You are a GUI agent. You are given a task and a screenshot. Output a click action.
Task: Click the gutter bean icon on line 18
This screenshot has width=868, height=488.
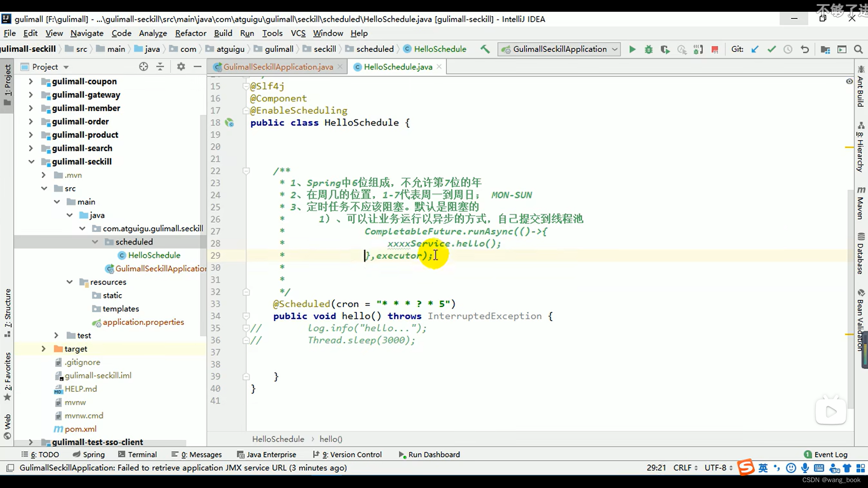click(x=230, y=122)
